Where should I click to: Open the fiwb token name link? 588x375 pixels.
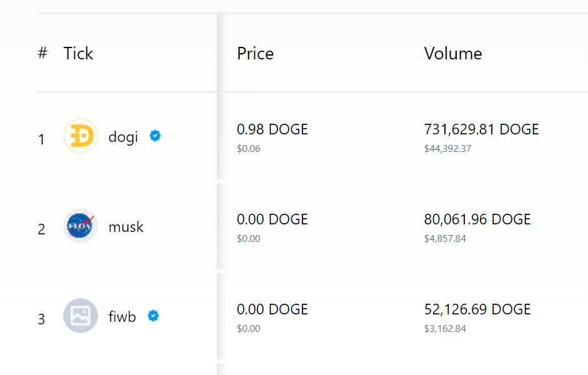[122, 316]
